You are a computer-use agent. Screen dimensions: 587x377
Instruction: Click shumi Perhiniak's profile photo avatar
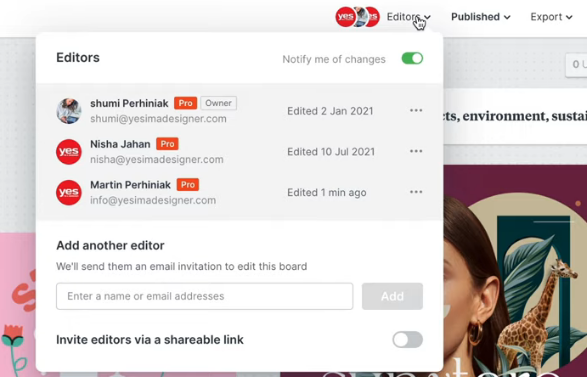click(69, 111)
